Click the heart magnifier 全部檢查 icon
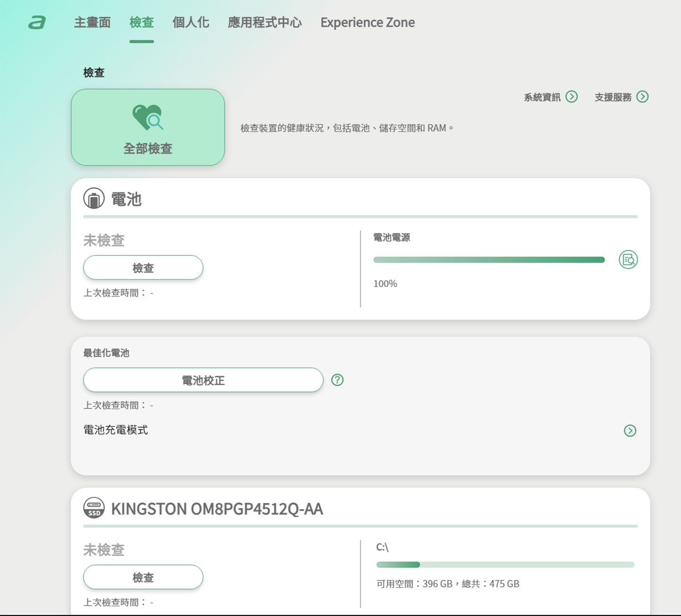Image resolution: width=681 pixels, height=616 pixels. tap(148, 117)
